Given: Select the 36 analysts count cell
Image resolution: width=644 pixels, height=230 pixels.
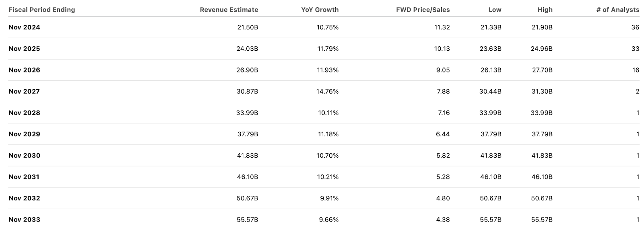Looking at the screenshot, I should coord(635,27).
